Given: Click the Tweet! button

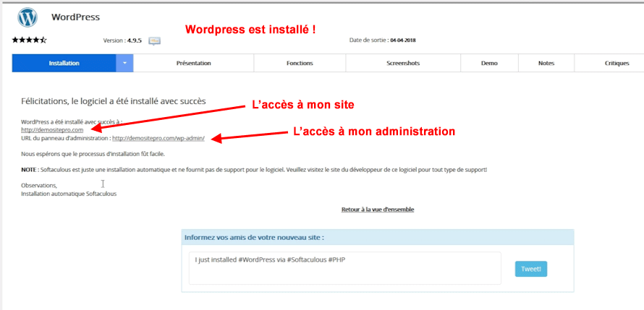Looking at the screenshot, I should (531, 269).
